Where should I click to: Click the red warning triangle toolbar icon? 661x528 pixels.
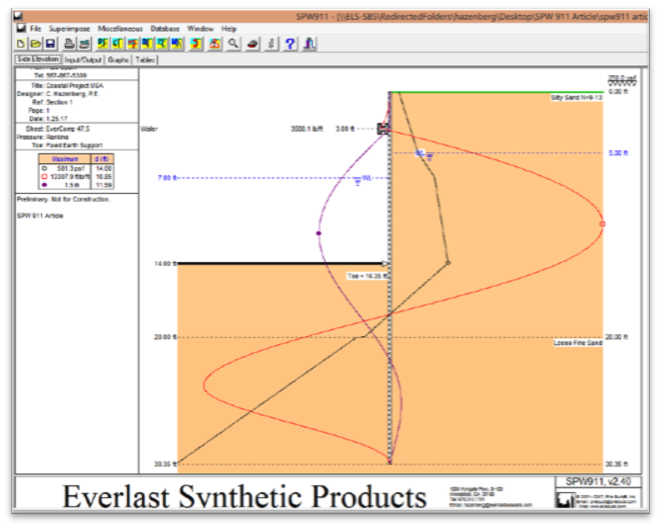[214, 44]
